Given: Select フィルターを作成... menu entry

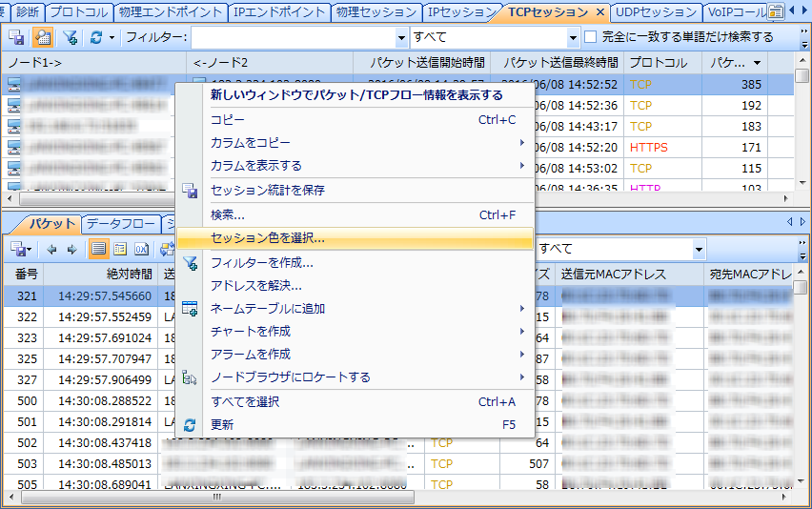Looking at the screenshot, I should coord(261,262).
